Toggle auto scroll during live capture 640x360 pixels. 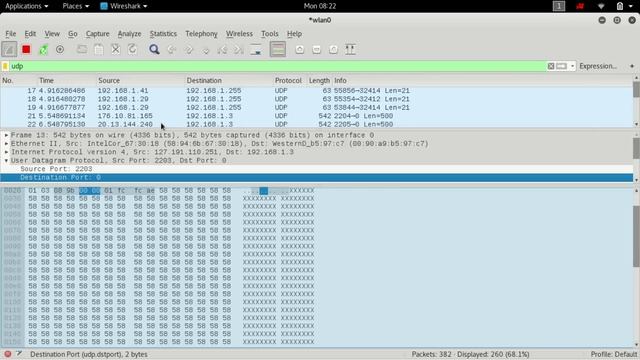pos(256,49)
